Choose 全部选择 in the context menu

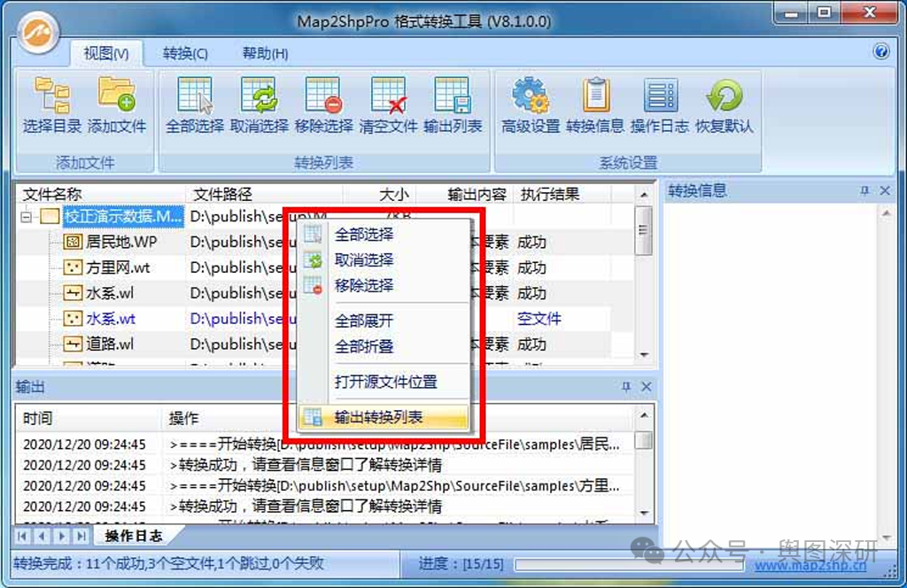click(383, 234)
